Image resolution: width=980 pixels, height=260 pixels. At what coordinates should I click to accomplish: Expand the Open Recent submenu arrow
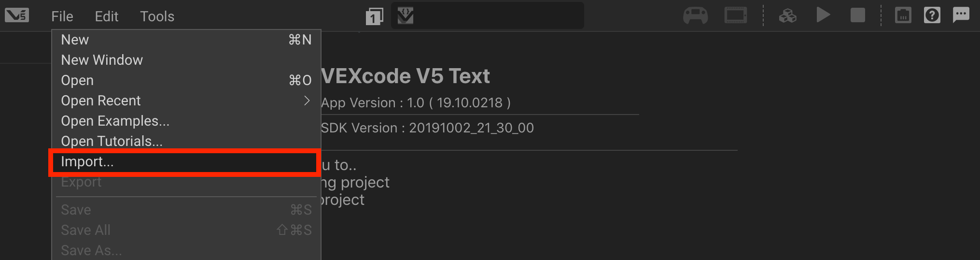[307, 101]
